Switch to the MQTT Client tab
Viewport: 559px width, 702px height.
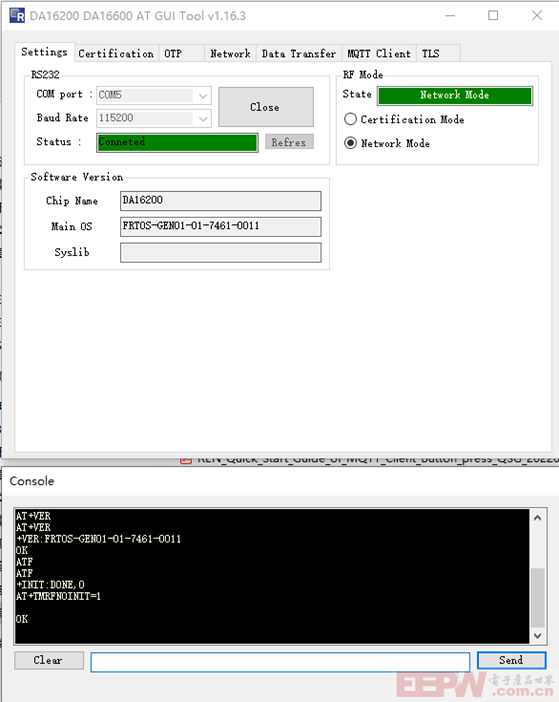tap(379, 53)
